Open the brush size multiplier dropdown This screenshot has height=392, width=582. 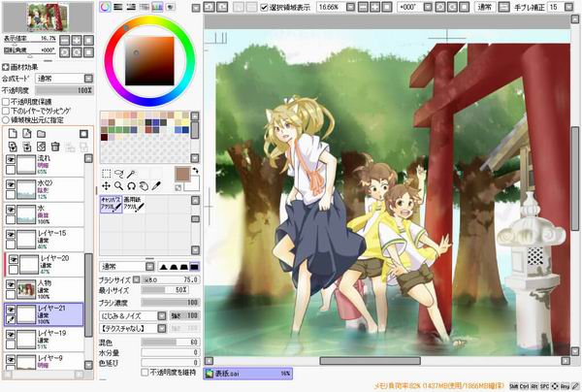136,279
